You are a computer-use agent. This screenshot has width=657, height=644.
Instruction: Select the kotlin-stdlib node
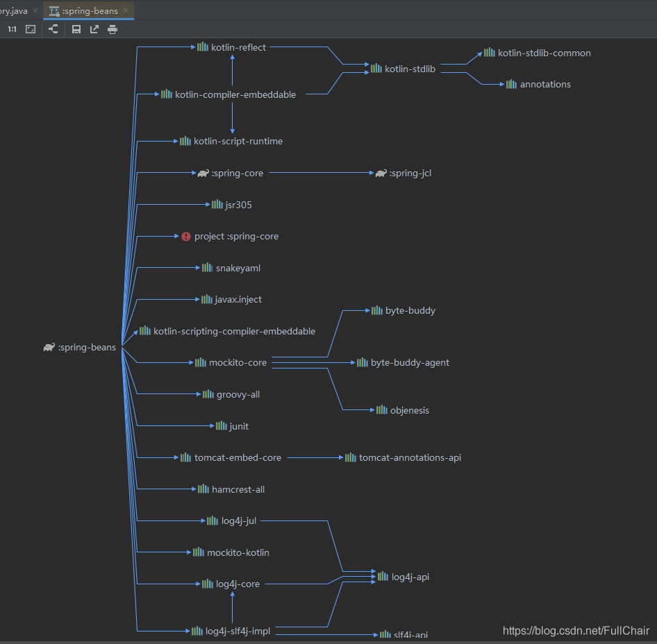(403, 69)
